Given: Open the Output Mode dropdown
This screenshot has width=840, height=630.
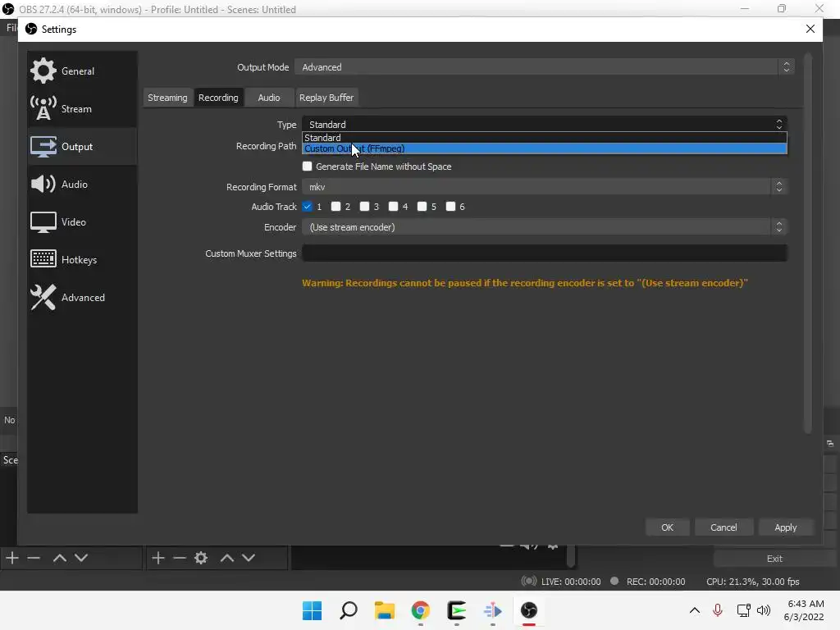Looking at the screenshot, I should [x=545, y=67].
